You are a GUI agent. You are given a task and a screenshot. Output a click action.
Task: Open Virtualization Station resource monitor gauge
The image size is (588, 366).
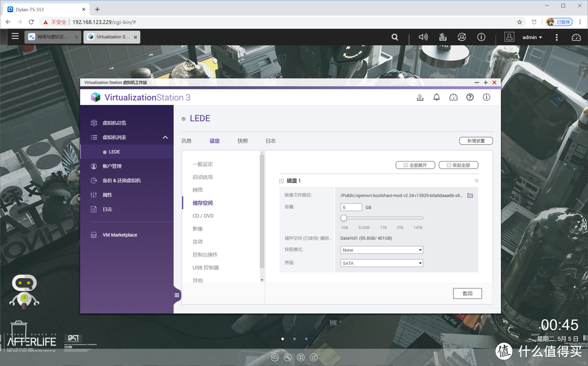454,97
